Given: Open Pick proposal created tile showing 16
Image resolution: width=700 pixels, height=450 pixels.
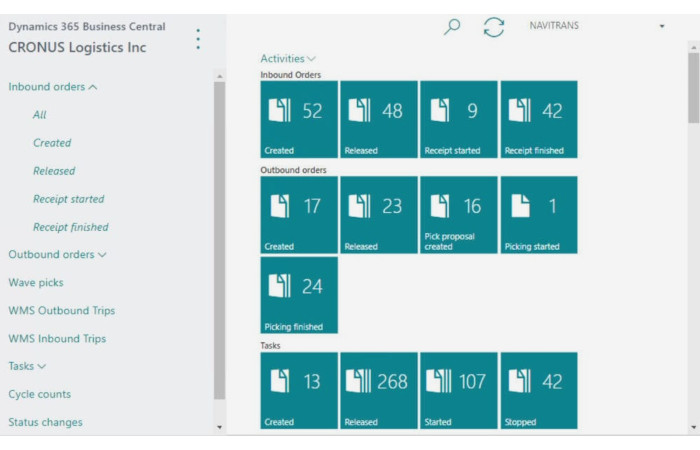Looking at the screenshot, I should (459, 215).
